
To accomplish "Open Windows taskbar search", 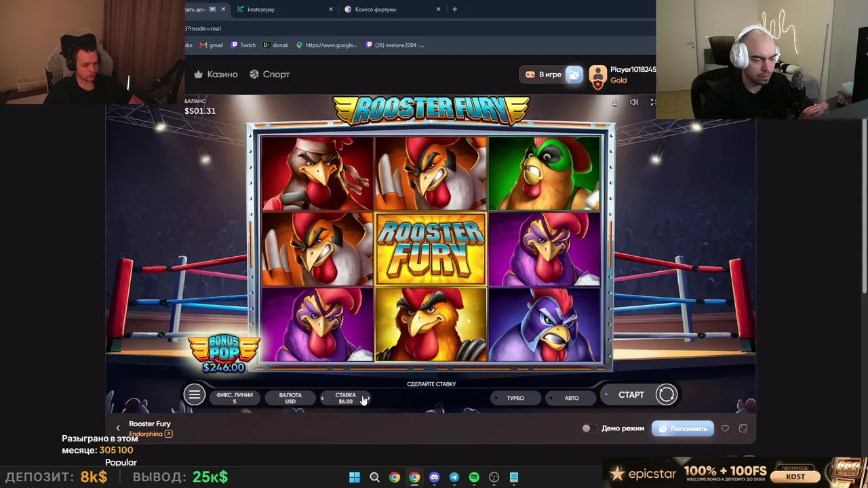I will tap(374, 477).
